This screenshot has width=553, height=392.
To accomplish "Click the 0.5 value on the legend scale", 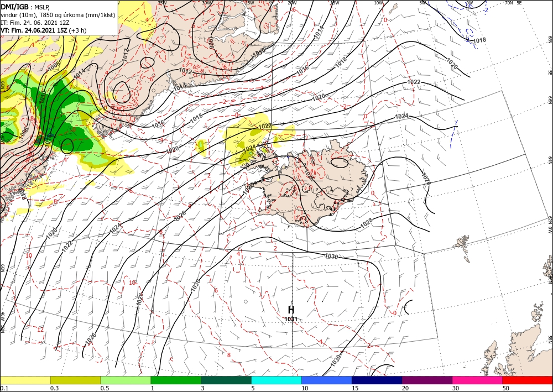I will tap(104, 388).
